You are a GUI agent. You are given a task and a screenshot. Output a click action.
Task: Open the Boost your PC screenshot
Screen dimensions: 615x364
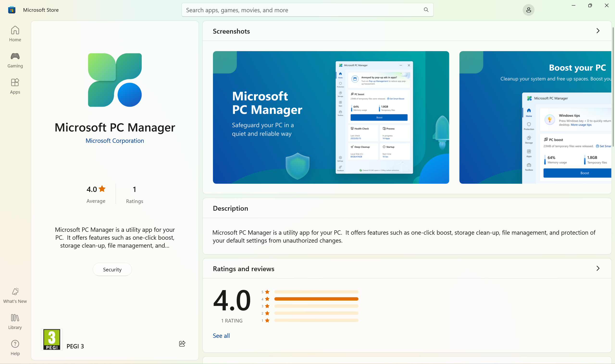click(x=535, y=117)
